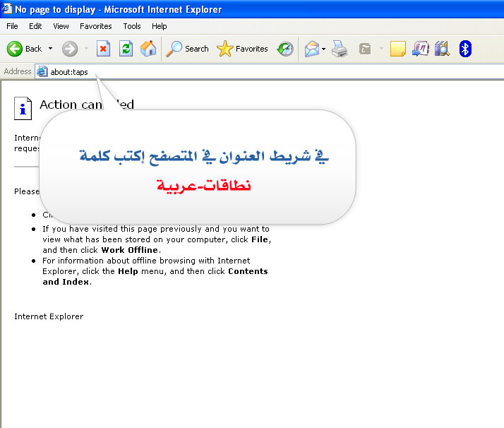The image size is (504, 428).
Task: Click the blue info page icon
Action: pyautogui.click(x=23, y=108)
